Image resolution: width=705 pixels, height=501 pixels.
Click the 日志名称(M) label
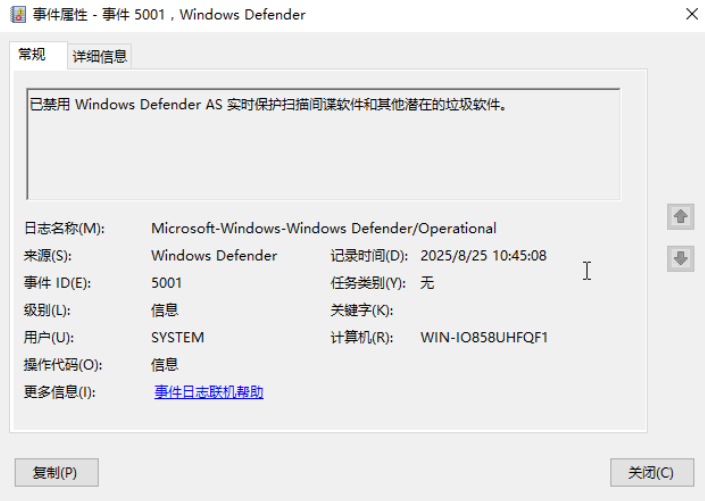[x=64, y=228]
